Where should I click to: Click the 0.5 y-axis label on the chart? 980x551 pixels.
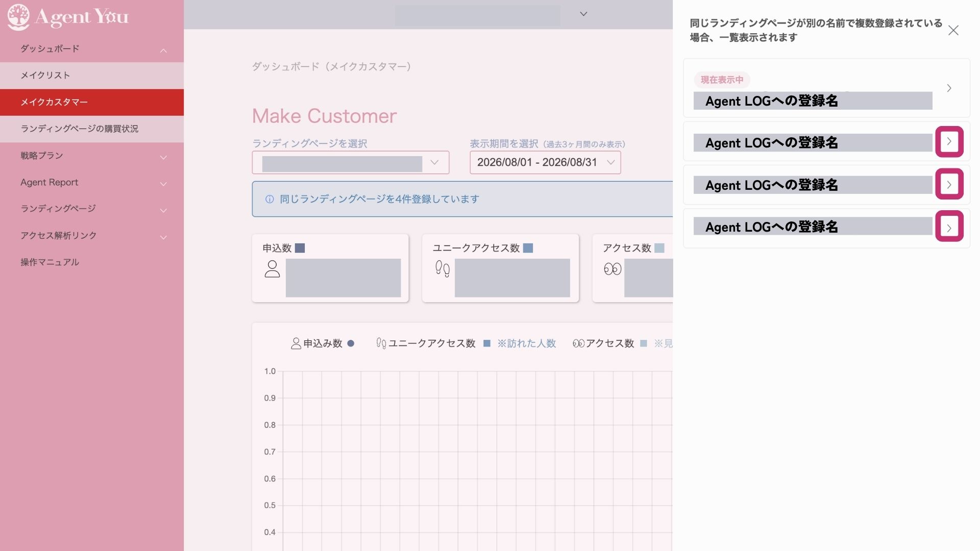(x=269, y=506)
